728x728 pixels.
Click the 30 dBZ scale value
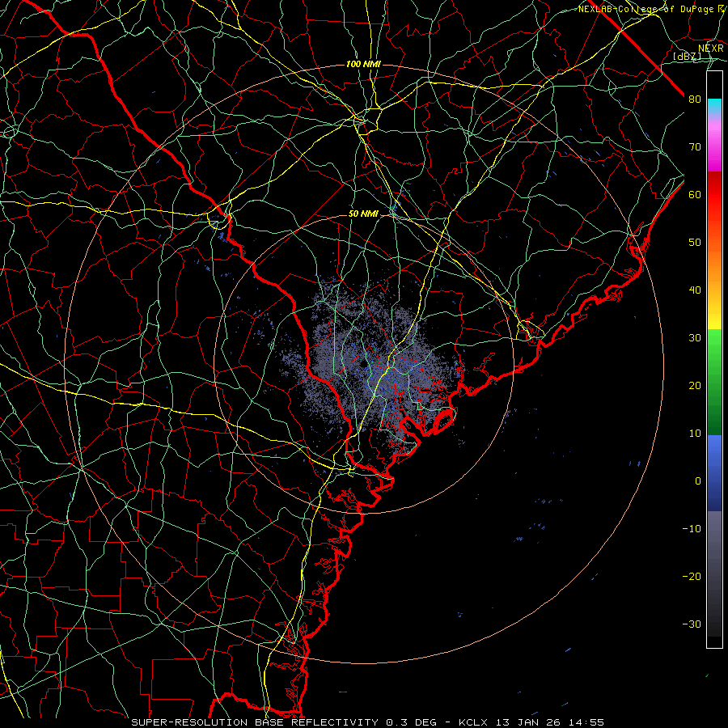(695, 338)
